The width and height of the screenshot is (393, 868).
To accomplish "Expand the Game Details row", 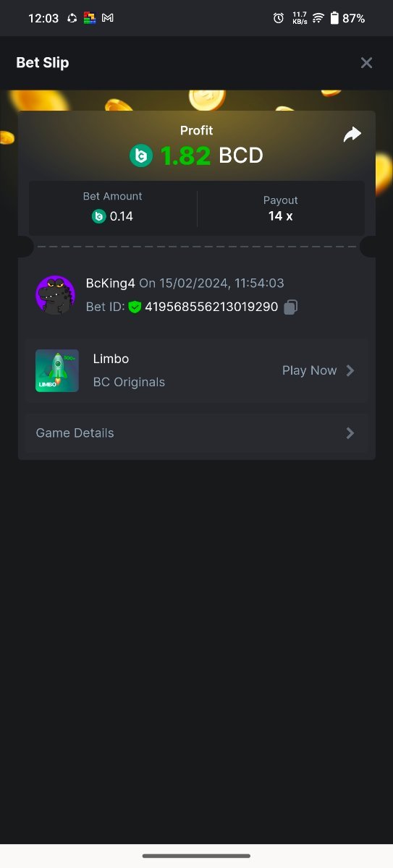I will (x=196, y=433).
